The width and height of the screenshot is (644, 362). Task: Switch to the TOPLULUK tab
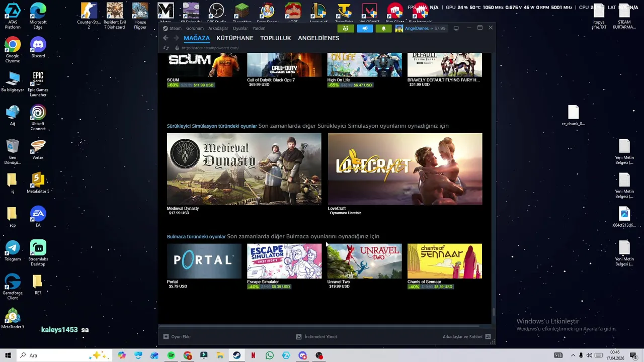[x=276, y=38]
